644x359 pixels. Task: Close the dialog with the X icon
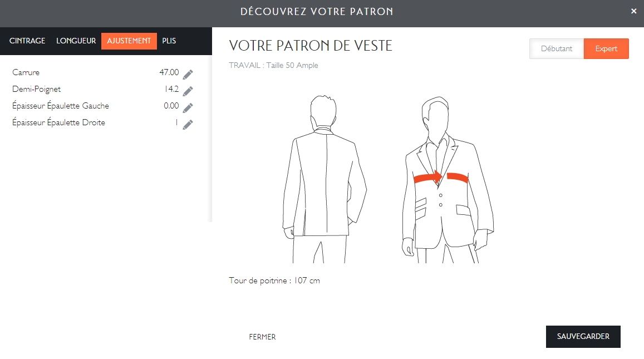tap(633, 11)
